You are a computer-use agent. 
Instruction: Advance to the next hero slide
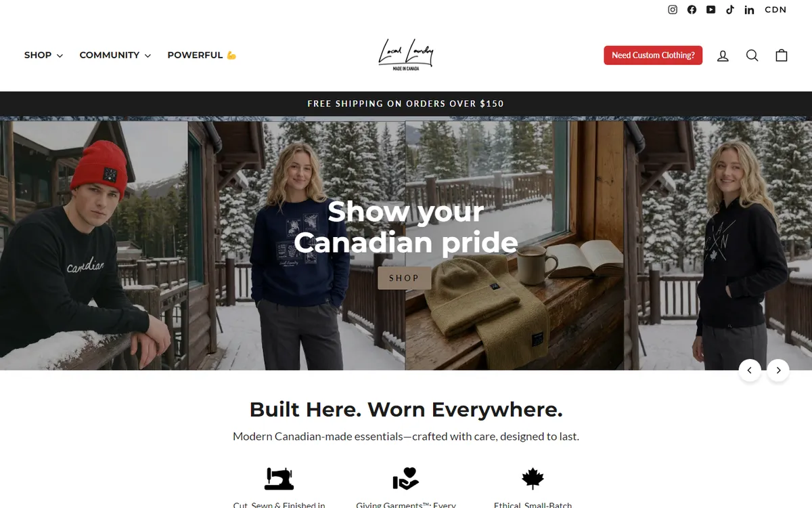pyautogui.click(x=778, y=370)
